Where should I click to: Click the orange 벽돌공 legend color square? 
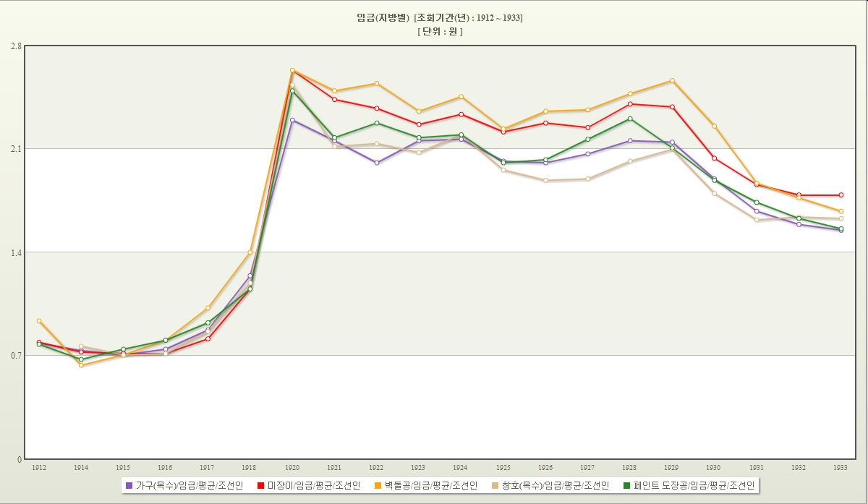point(378,485)
